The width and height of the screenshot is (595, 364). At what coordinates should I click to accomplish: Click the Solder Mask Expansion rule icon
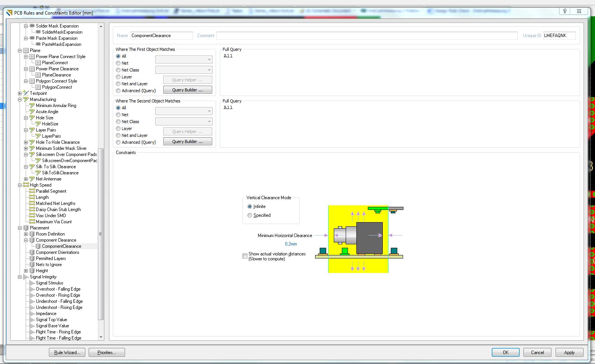(x=32, y=26)
